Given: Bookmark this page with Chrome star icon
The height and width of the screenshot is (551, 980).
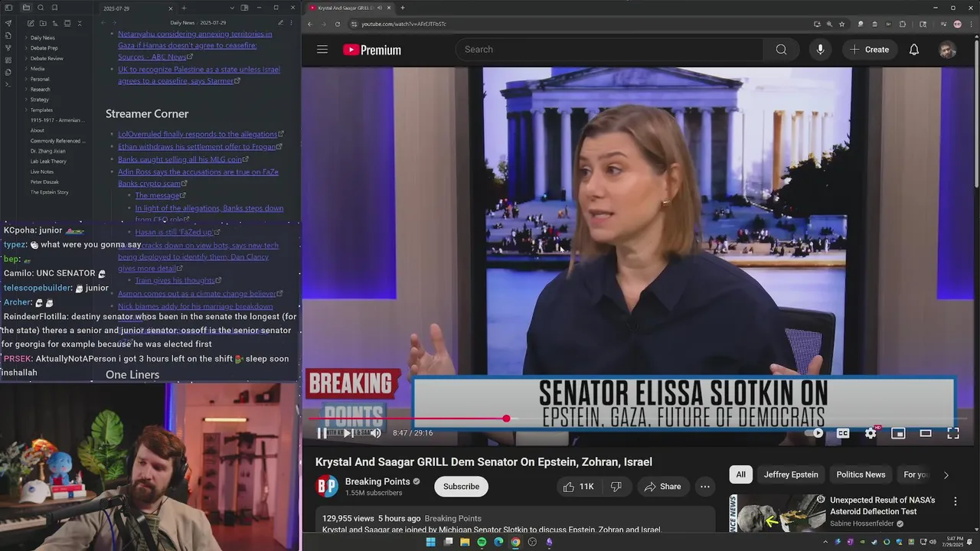Looking at the screenshot, I should click(842, 24).
